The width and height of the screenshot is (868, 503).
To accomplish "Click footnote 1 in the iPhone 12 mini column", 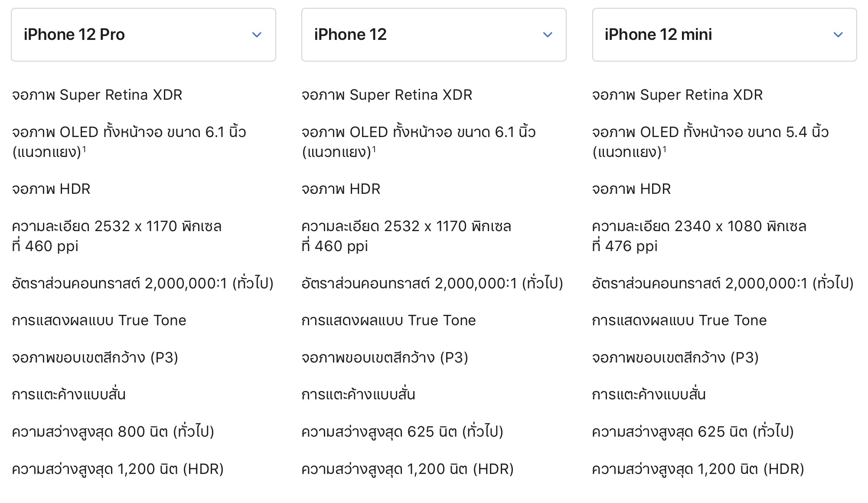I will pyautogui.click(x=665, y=149).
